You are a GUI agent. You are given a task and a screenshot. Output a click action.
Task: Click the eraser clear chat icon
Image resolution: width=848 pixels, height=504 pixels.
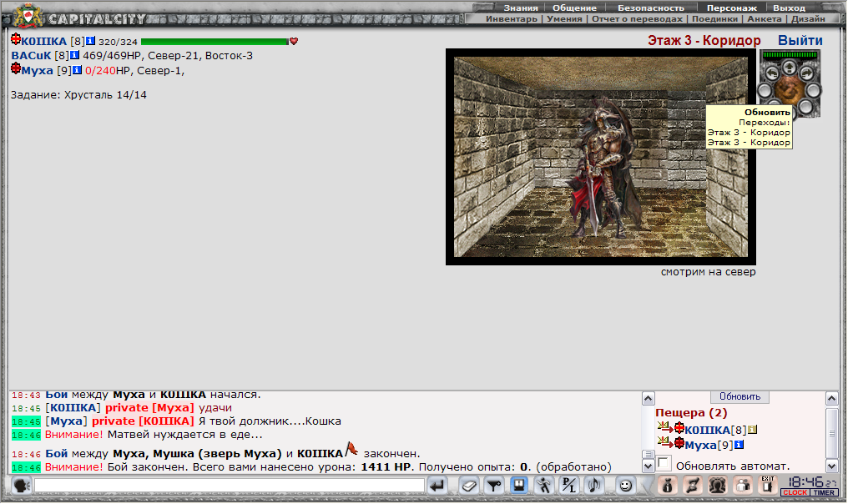click(x=469, y=486)
